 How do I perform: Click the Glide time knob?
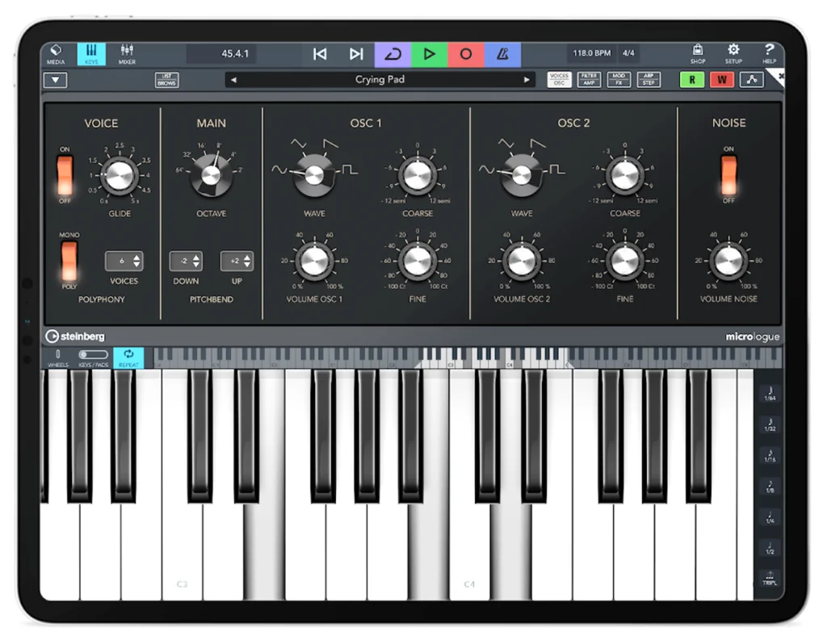click(x=120, y=175)
